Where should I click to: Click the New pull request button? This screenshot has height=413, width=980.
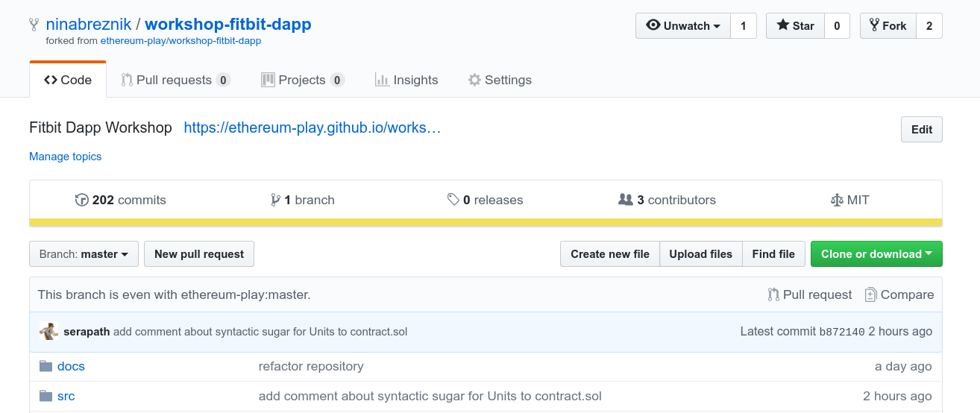click(x=199, y=253)
